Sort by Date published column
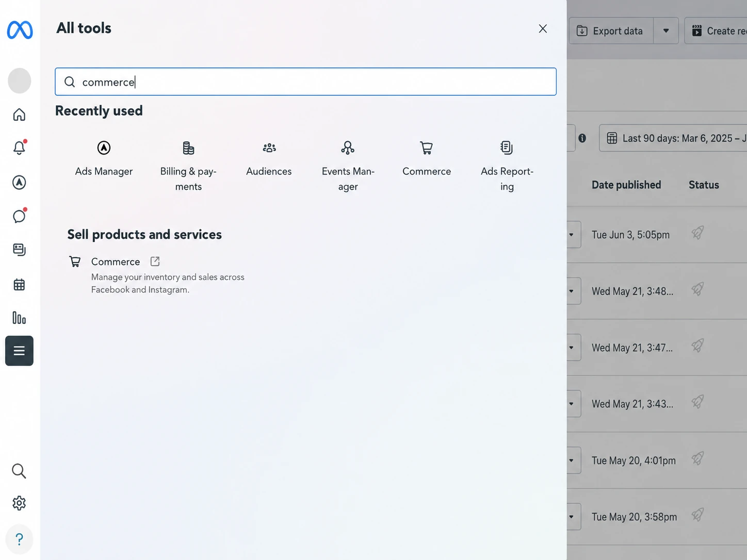Image resolution: width=747 pixels, height=560 pixels. pyautogui.click(x=626, y=185)
